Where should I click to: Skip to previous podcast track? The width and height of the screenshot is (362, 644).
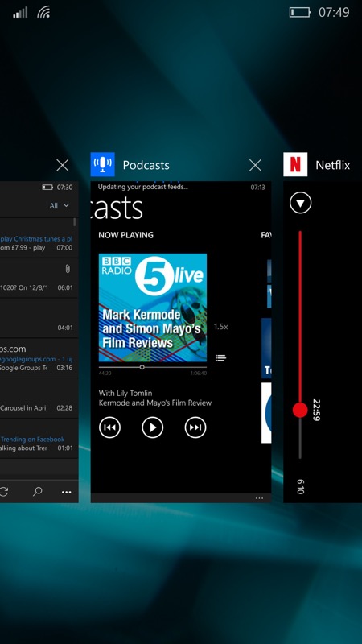point(109,427)
